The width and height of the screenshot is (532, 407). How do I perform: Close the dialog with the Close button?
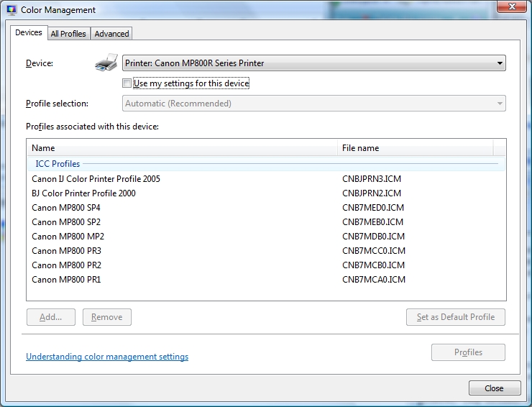point(495,388)
